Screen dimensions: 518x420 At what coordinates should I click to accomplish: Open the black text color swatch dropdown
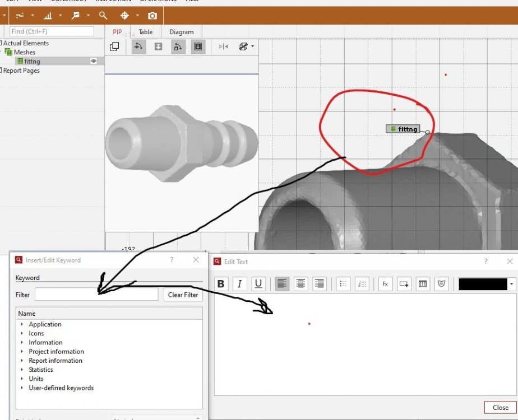tap(511, 284)
